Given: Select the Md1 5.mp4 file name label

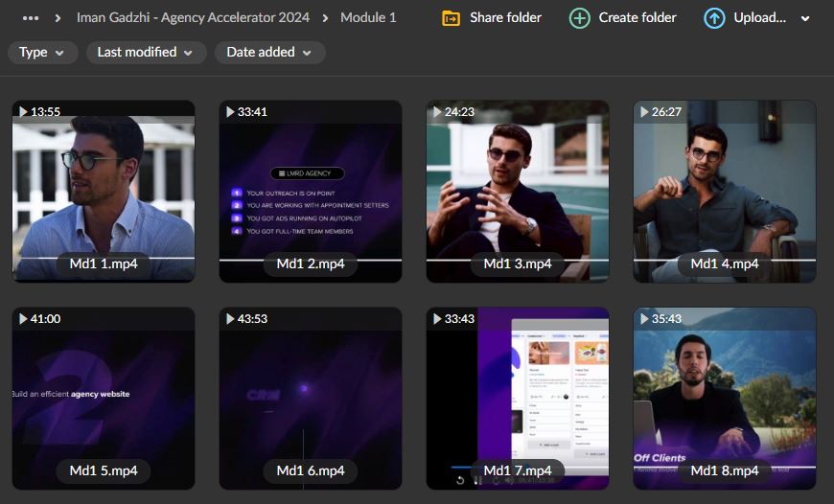Looking at the screenshot, I should tap(104, 470).
